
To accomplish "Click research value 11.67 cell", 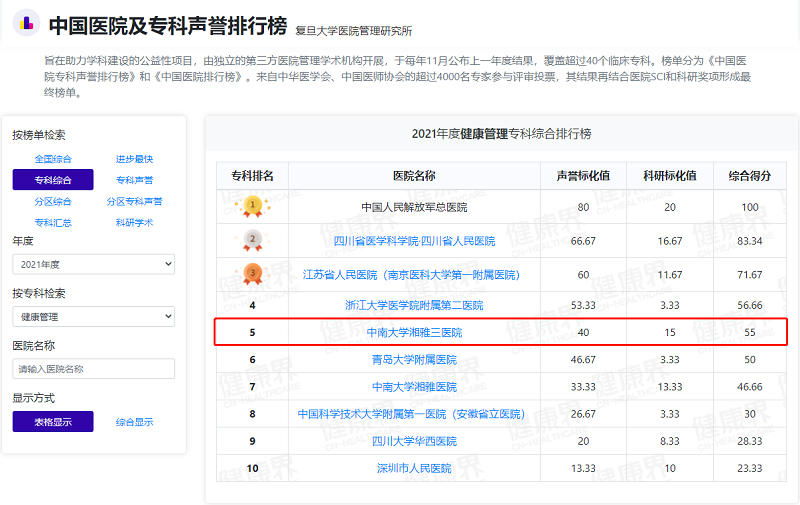I will [x=670, y=275].
